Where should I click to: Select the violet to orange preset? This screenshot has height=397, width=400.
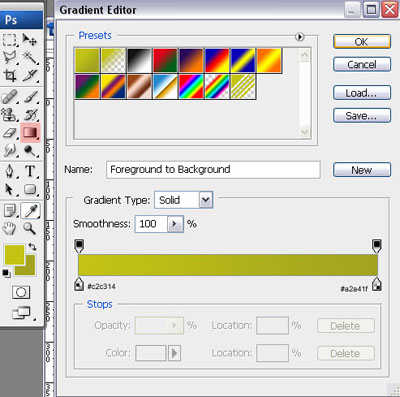(x=191, y=60)
